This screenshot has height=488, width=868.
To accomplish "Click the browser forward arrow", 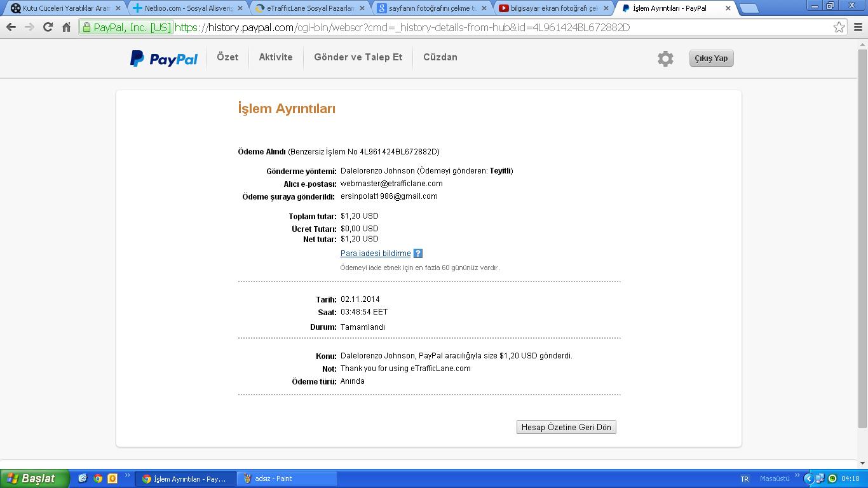I will (x=29, y=27).
